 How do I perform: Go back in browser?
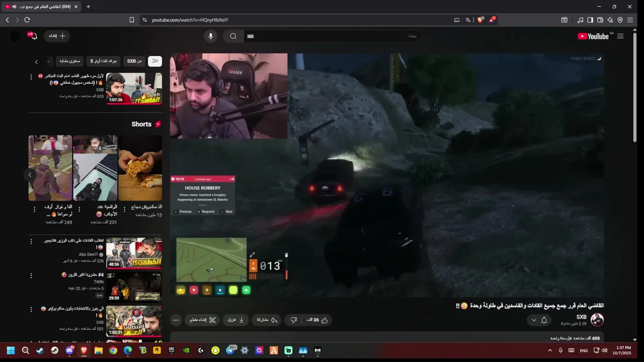click(x=7, y=20)
